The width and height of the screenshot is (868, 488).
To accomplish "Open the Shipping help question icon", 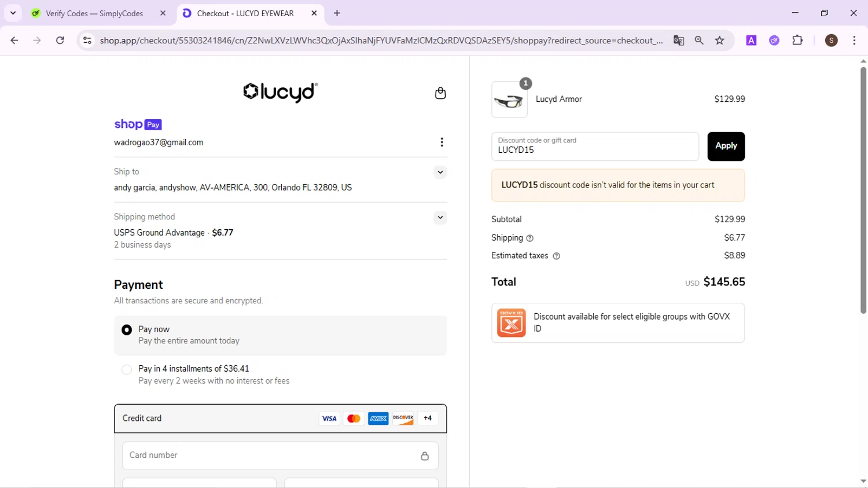I will [x=529, y=239].
